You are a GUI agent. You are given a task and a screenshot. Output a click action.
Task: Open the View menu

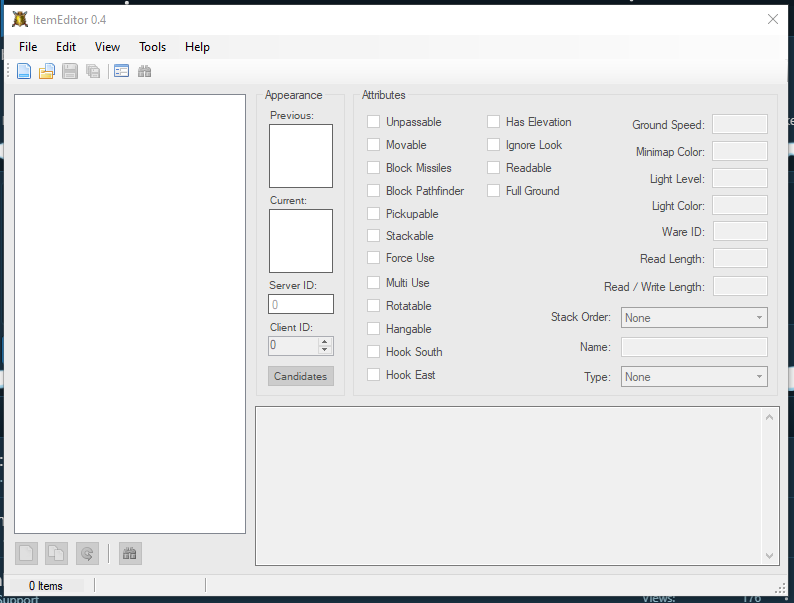pos(107,47)
